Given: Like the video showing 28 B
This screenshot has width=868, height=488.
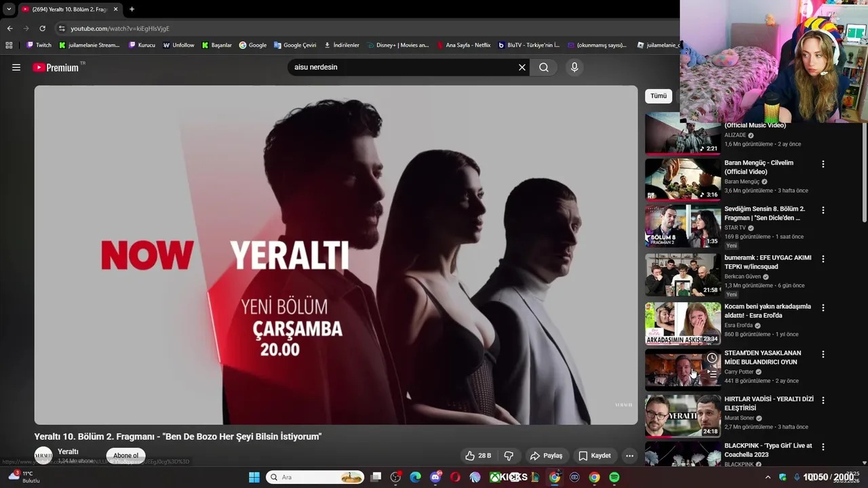Looking at the screenshot, I should [x=479, y=455].
